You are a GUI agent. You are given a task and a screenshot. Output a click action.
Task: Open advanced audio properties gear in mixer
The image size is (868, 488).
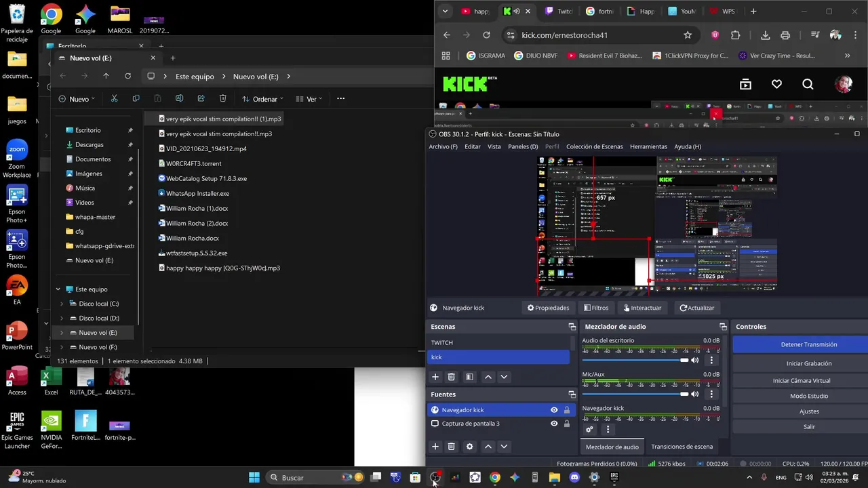tap(589, 429)
